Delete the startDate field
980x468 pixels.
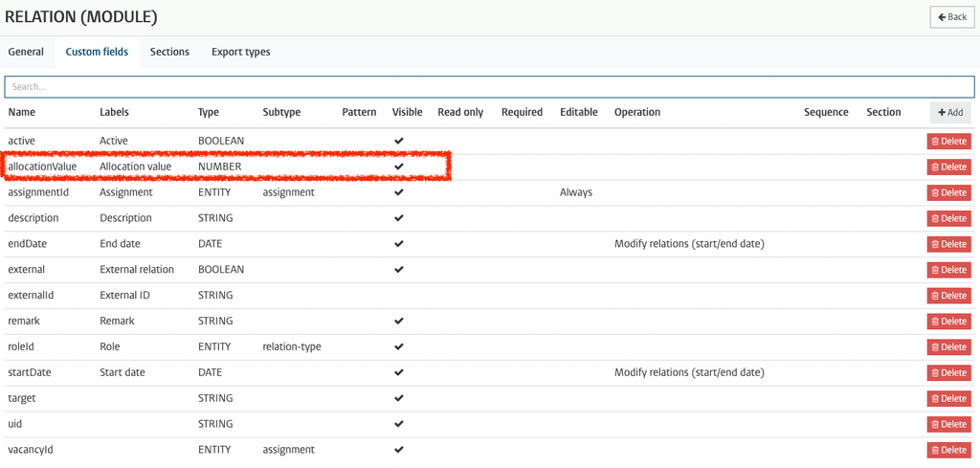coord(948,372)
